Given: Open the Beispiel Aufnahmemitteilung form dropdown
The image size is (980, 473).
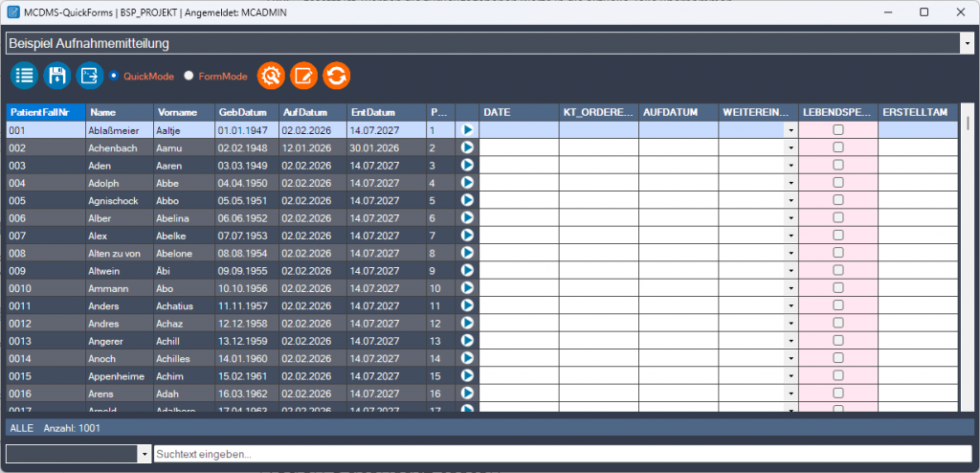Looking at the screenshot, I should tap(967, 43).
